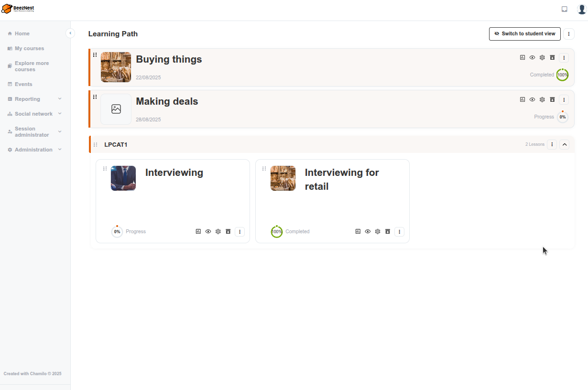Click the 100% progress circle on Buying things

tap(562, 75)
